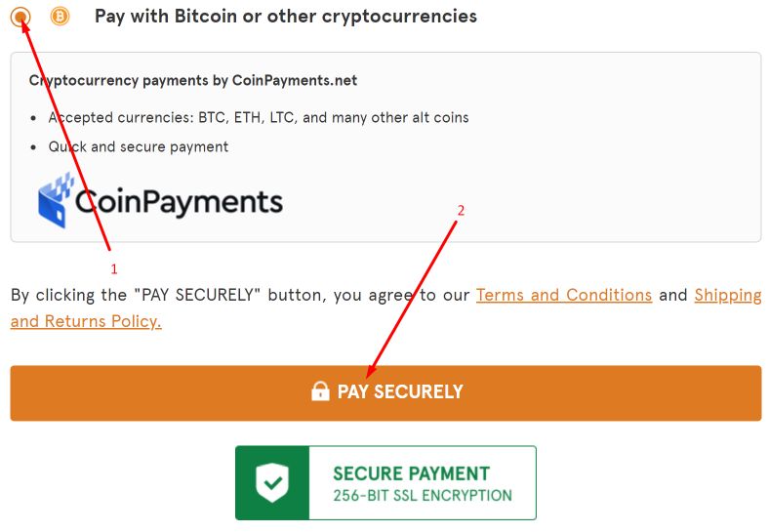Image resolution: width=769 pixels, height=532 pixels.
Task: Click the red annotation number 1
Action: (x=113, y=267)
